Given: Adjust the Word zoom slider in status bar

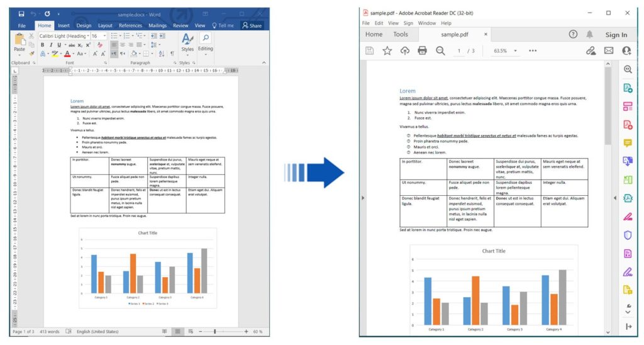Looking at the screenshot, I should pyautogui.click(x=215, y=331).
